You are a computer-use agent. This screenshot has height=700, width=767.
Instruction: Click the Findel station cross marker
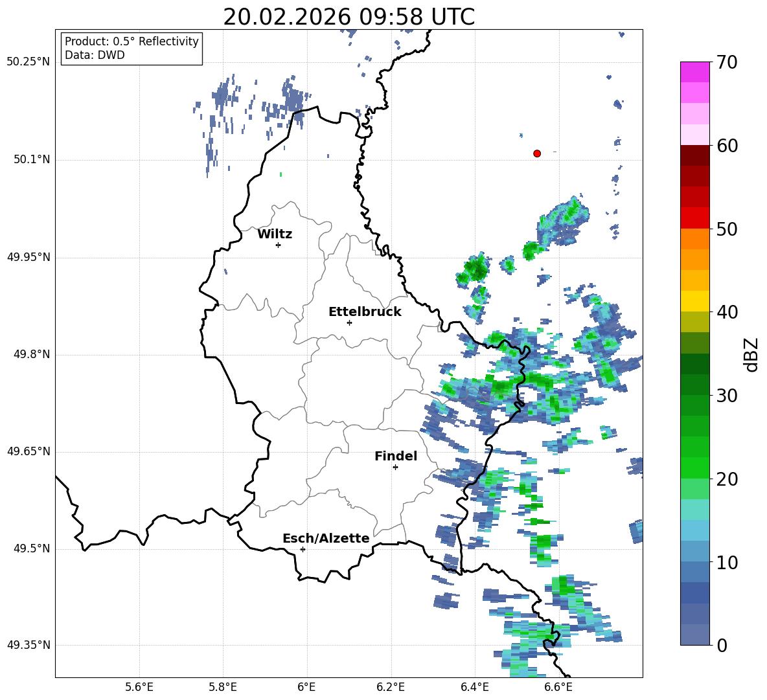[395, 468]
